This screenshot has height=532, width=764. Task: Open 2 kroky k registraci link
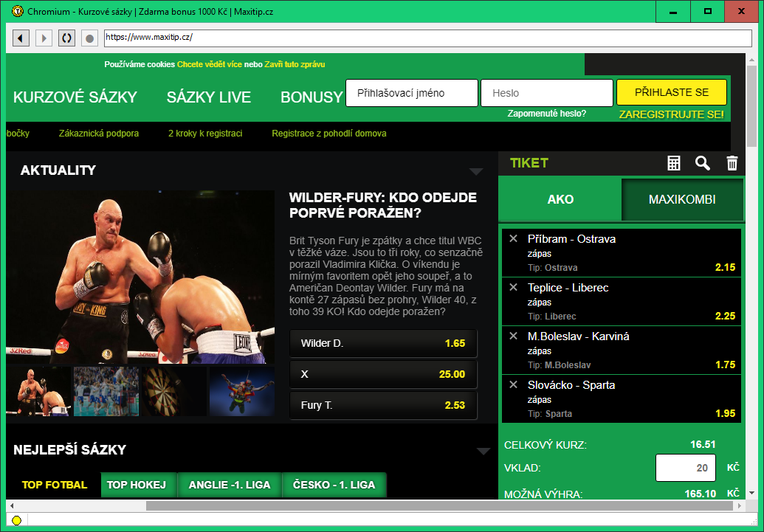(205, 134)
